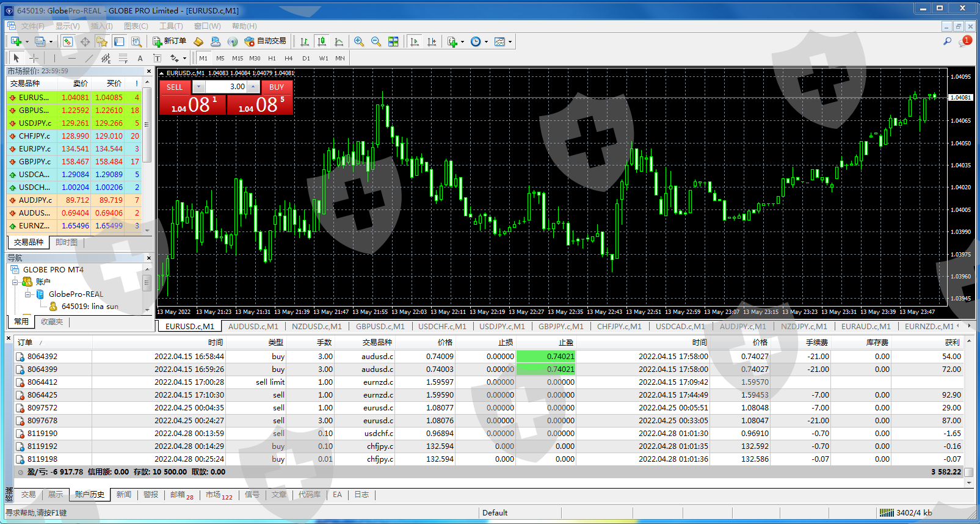Screen dimensions: 980x524
Task: Select the text label 'A' tool
Action: (x=140, y=58)
